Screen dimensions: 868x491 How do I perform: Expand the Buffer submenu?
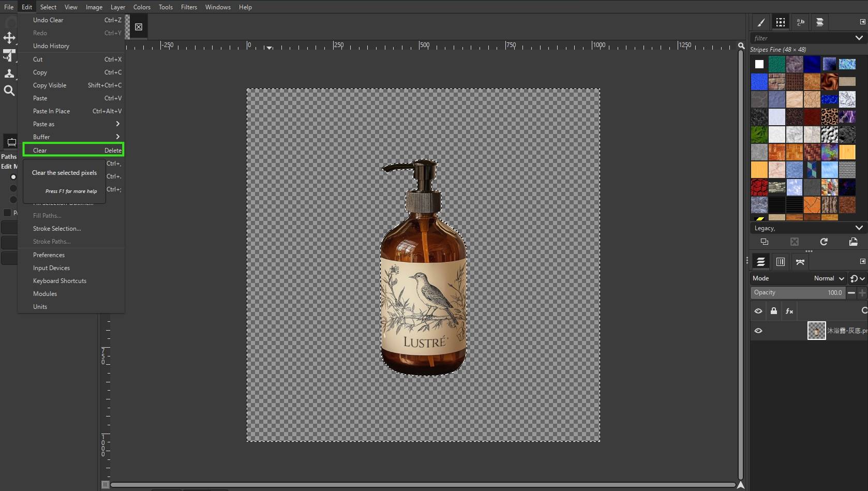point(71,137)
